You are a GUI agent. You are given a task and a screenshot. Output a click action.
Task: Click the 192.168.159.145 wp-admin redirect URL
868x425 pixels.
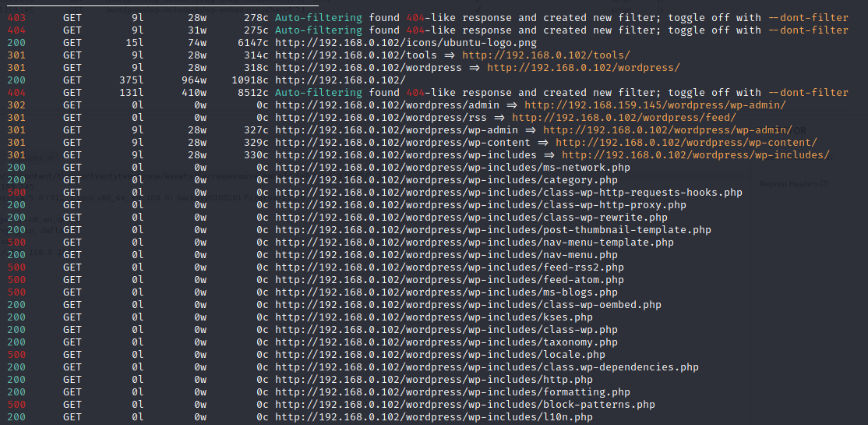tap(655, 104)
